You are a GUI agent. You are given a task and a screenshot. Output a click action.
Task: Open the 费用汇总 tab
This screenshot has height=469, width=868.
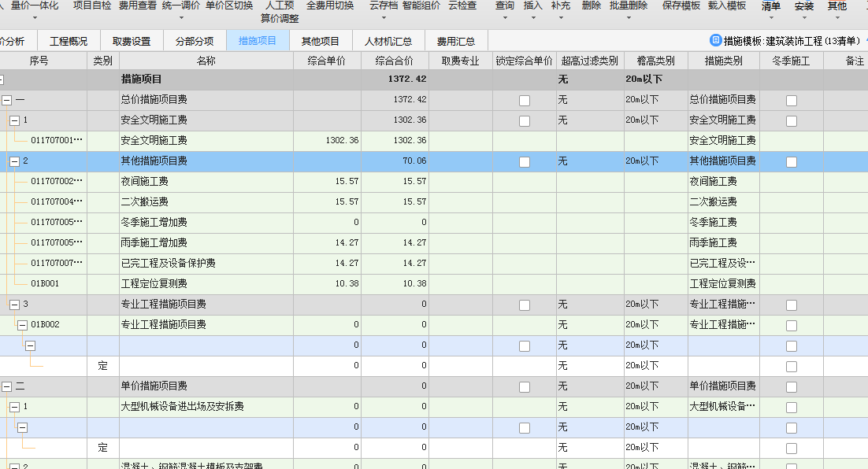tap(456, 41)
